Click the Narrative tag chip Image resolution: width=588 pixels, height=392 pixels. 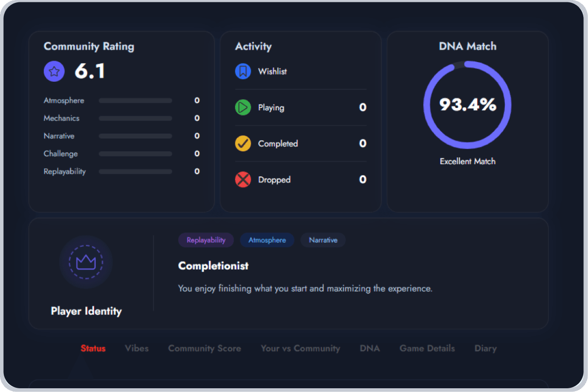[323, 240]
